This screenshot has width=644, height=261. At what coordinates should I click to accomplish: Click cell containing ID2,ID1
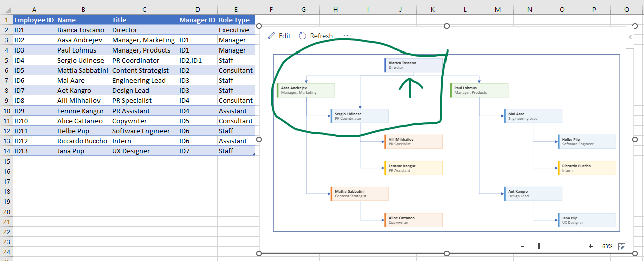(x=197, y=60)
